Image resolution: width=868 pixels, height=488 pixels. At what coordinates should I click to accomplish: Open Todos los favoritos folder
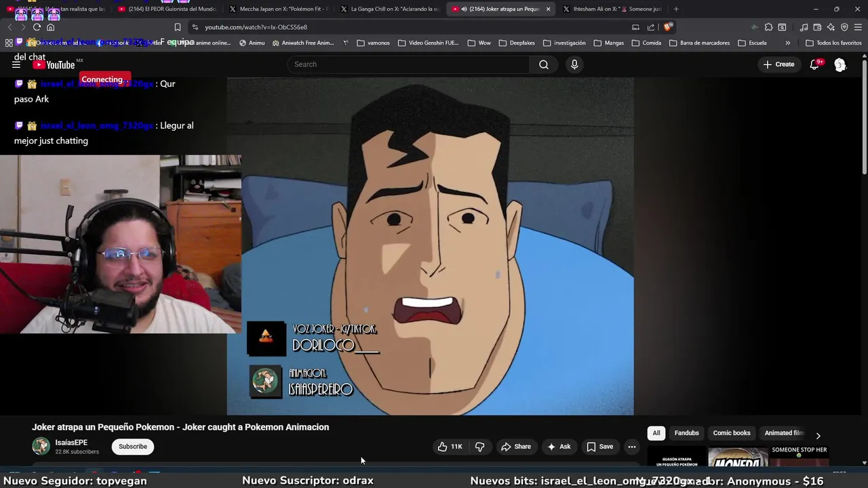(833, 43)
